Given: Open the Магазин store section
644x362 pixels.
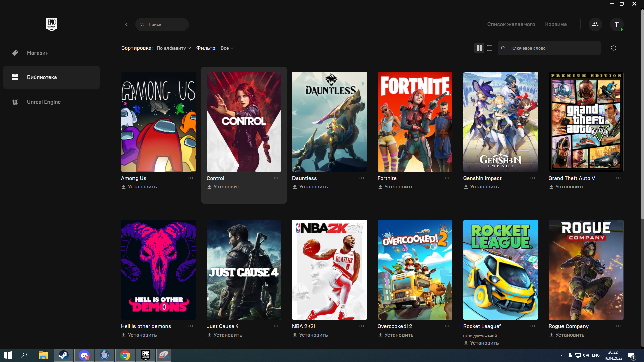Looking at the screenshot, I should click(51, 53).
